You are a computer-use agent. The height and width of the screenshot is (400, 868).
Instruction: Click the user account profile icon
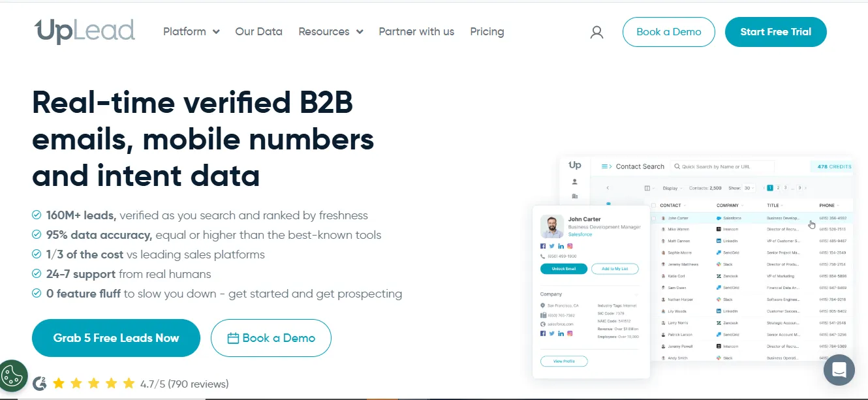coord(597,32)
